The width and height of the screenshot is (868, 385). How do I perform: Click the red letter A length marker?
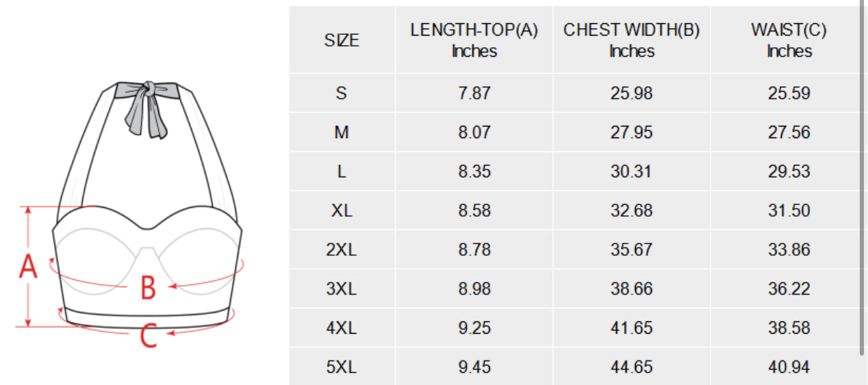click(x=28, y=267)
